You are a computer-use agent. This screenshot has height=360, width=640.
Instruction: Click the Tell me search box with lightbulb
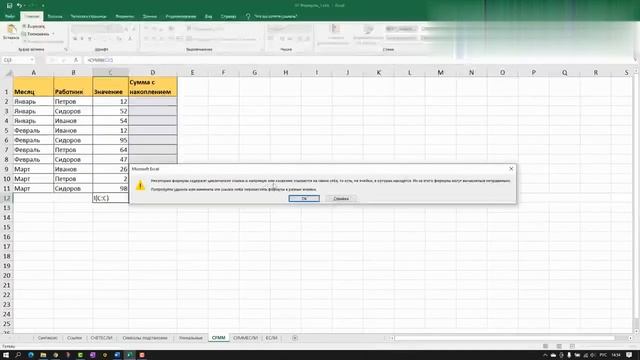coord(271,16)
